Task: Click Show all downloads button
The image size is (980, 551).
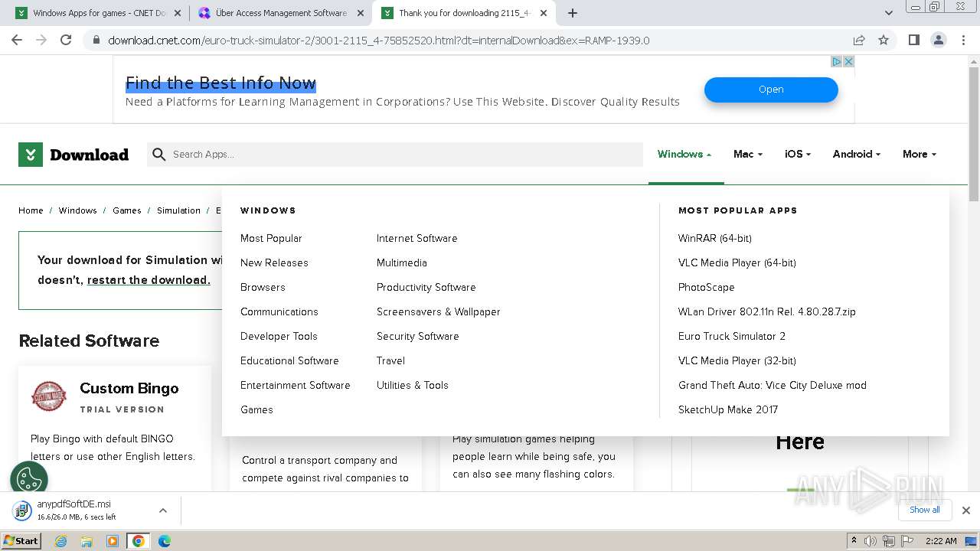Action: point(925,510)
